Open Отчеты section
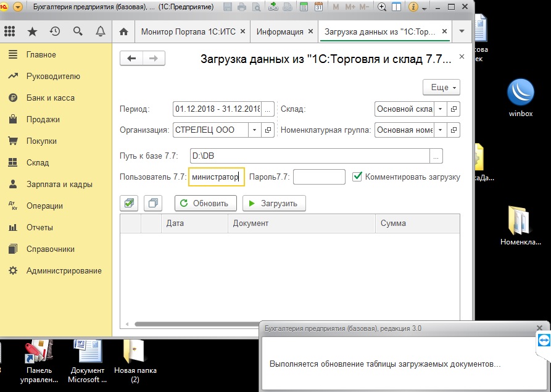 pyautogui.click(x=56, y=227)
